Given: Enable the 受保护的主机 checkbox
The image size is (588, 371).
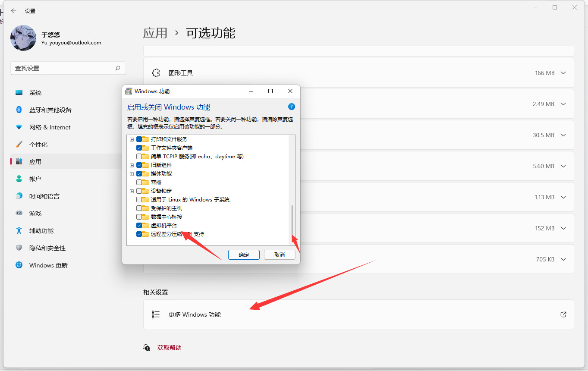Looking at the screenshot, I should [x=139, y=208].
